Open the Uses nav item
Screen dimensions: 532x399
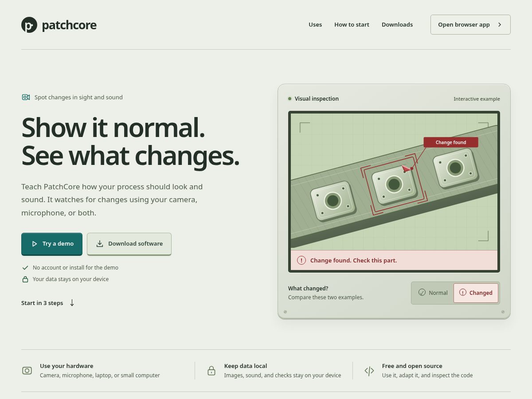[315, 25]
